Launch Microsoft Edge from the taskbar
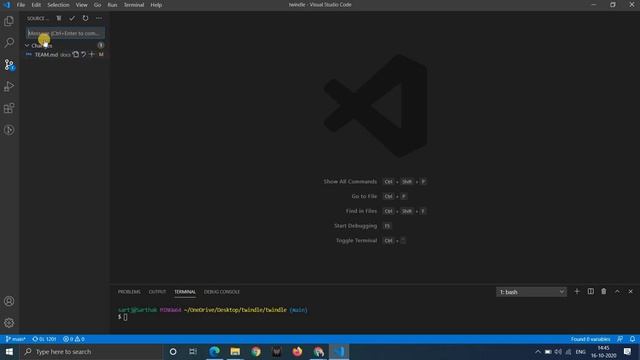 pos(214,351)
